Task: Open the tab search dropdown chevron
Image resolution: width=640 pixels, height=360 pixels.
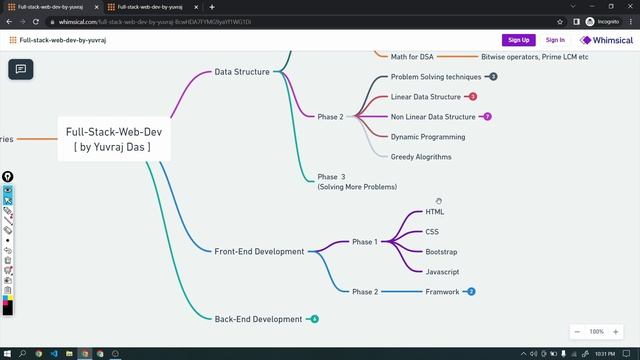Action: [x=573, y=7]
